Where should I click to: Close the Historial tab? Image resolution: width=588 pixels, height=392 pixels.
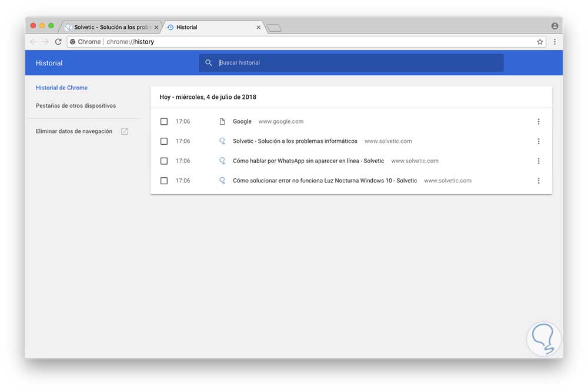258,28
